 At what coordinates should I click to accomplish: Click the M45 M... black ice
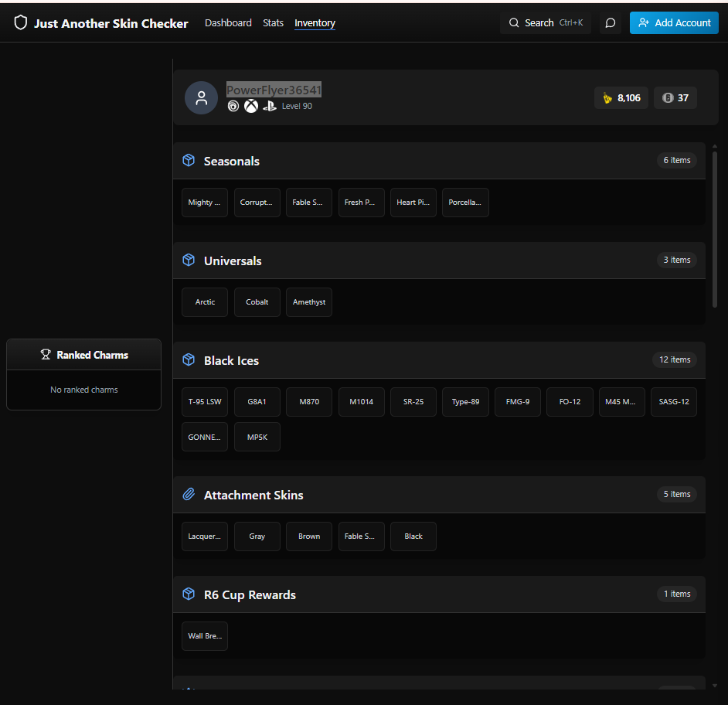pos(621,402)
